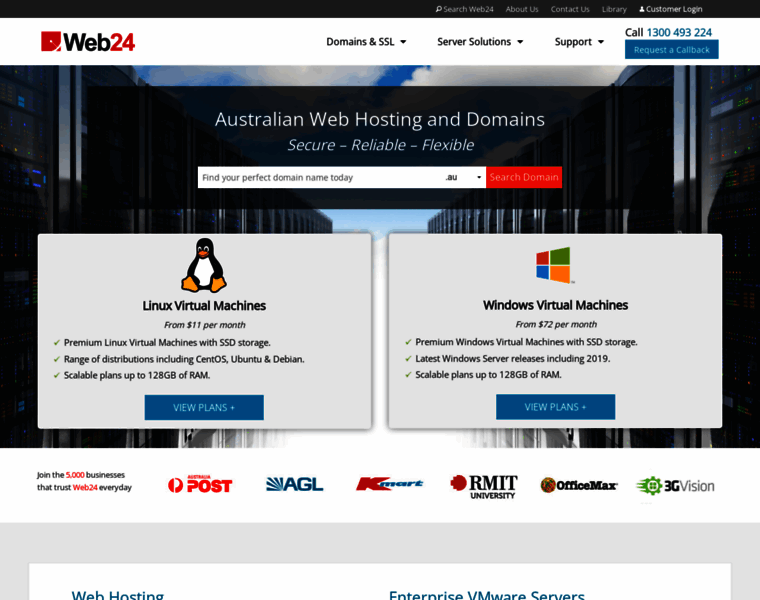
Task: Click 'From $11 per month' text
Action: (x=205, y=325)
